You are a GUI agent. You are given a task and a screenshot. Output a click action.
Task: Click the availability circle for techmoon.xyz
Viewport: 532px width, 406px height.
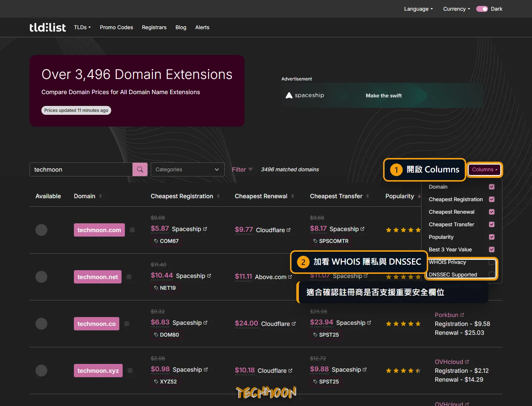tap(41, 371)
